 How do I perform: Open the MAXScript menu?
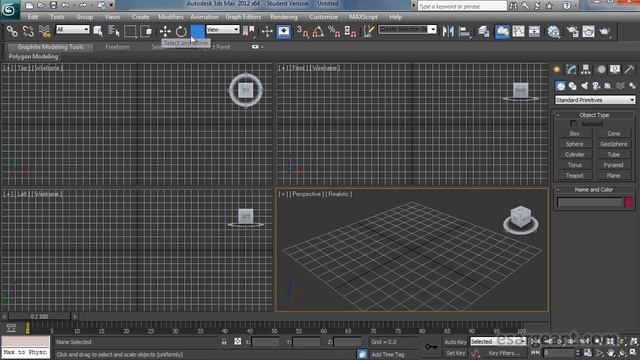(363, 17)
